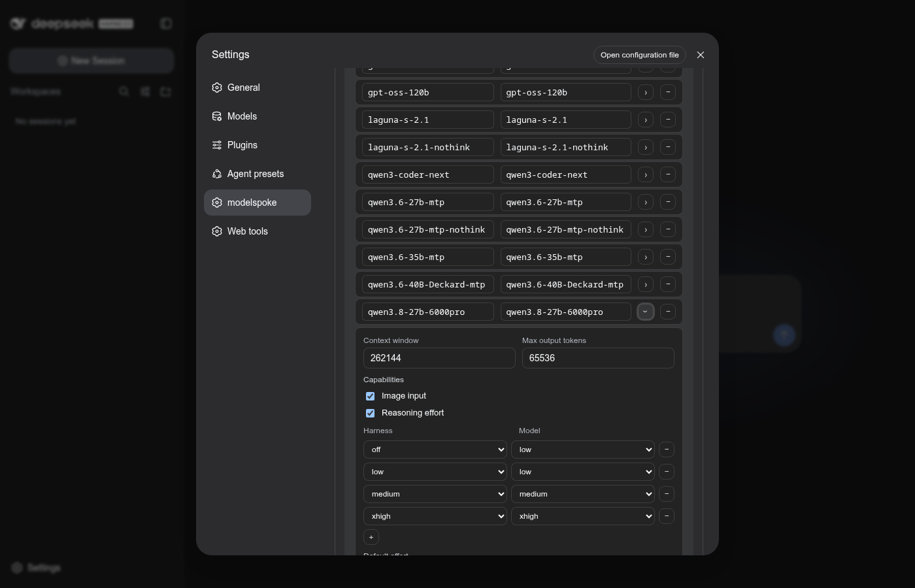Open the Harness dropdown set to medium
Screen dimensions: 915x588
[435, 494]
